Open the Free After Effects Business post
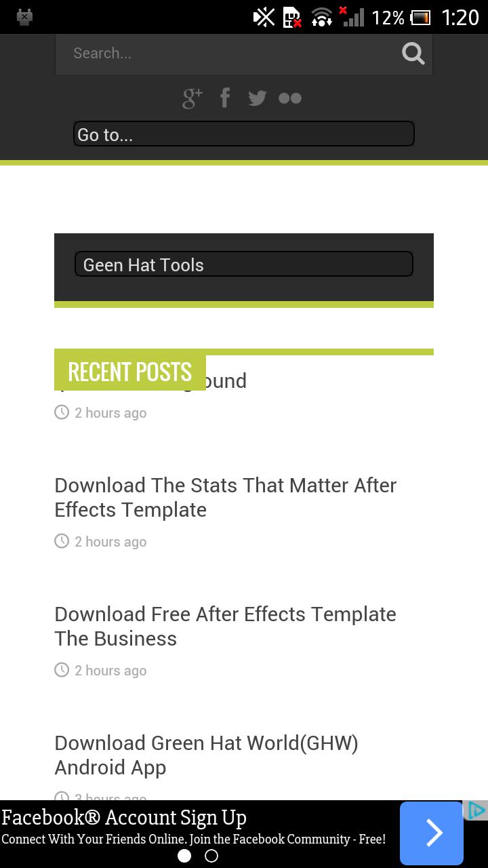Screen dimensions: 488x868 click(x=225, y=626)
